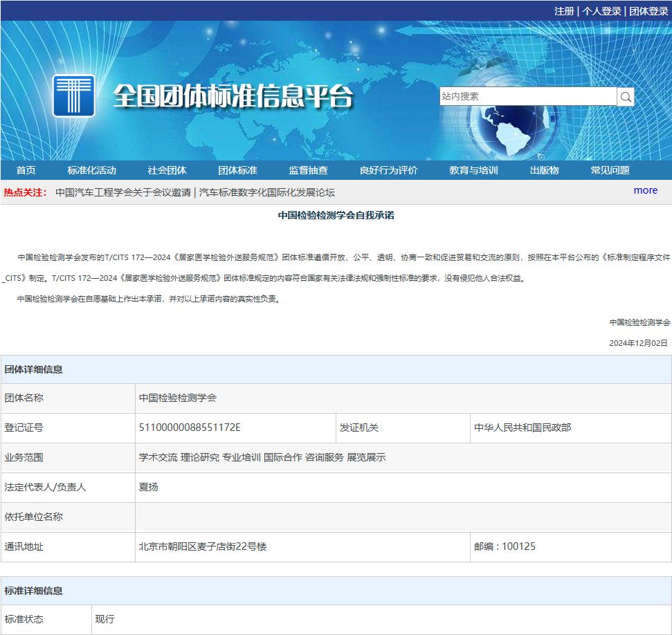Select address 北京市朝阳区麦子店街22号楼
Viewport: 672px width, 635px height.
[x=203, y=546]
